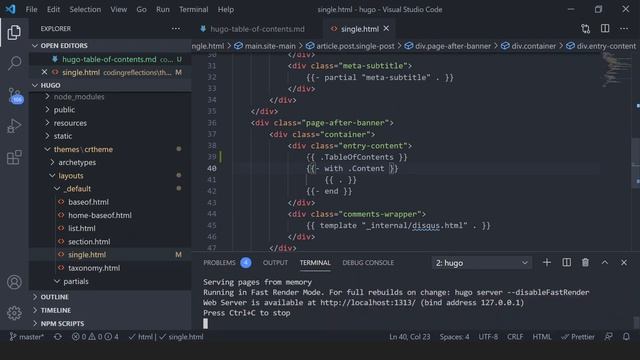Viewport: 640px width, 360px height.
Task: Click the VS Code logo icon
Action: tap(11, 9)
